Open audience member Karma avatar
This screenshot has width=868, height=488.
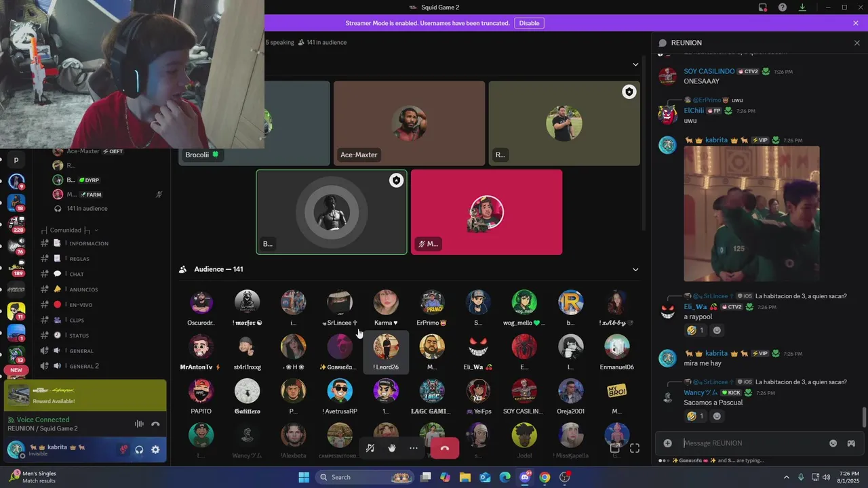(386, 302)
